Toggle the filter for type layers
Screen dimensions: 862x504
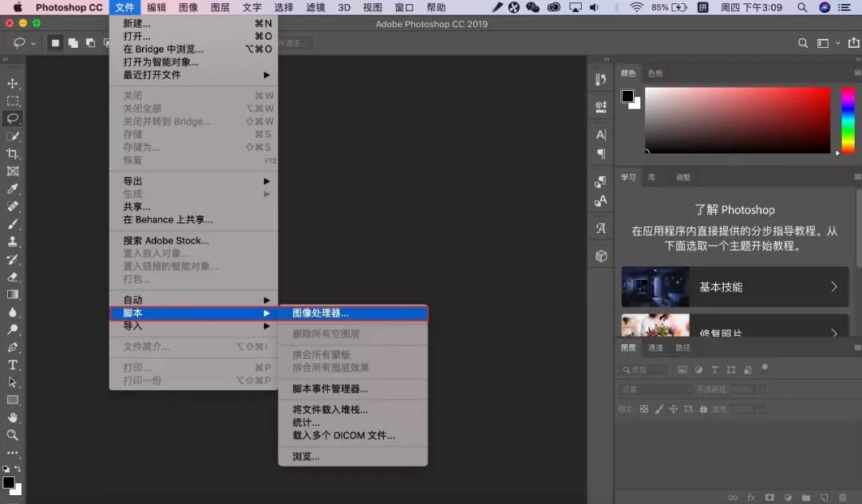715,368
